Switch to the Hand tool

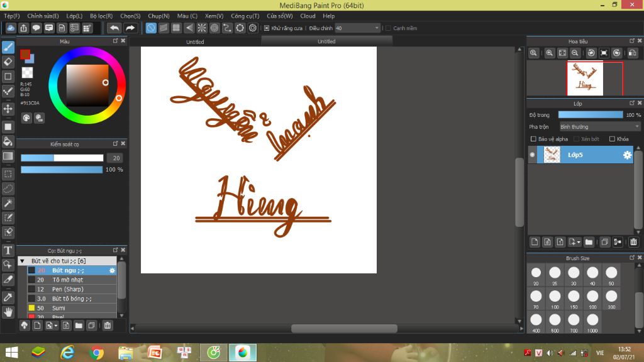tap(8, 312)
